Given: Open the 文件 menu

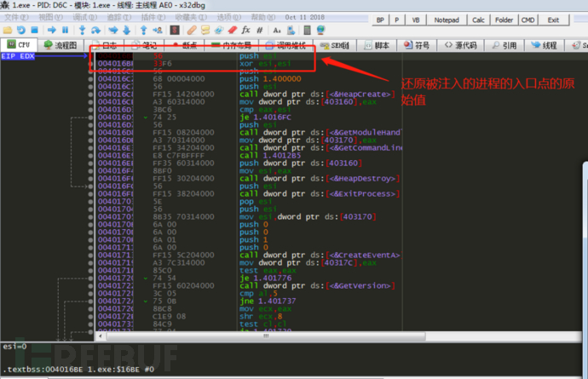Looking at the screenshot, I should coord(15,17).
